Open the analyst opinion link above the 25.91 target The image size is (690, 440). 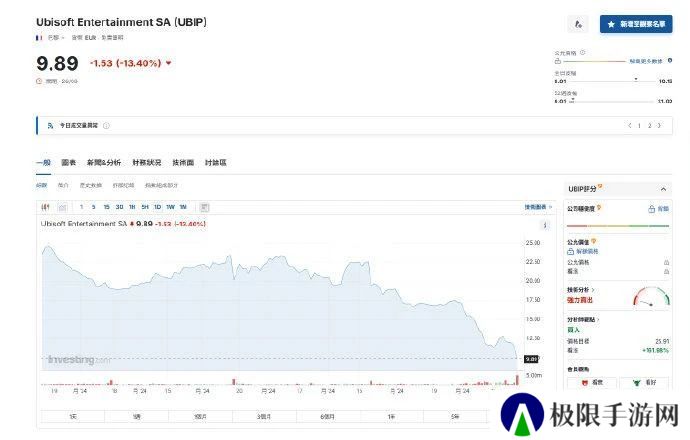[x=583, y=320]
